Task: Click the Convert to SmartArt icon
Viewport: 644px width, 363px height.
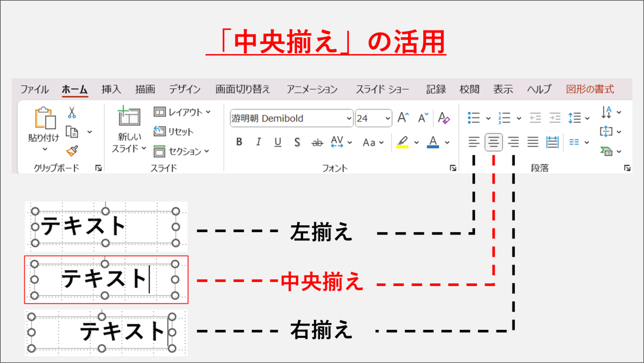Action: [x=606, y=152]
